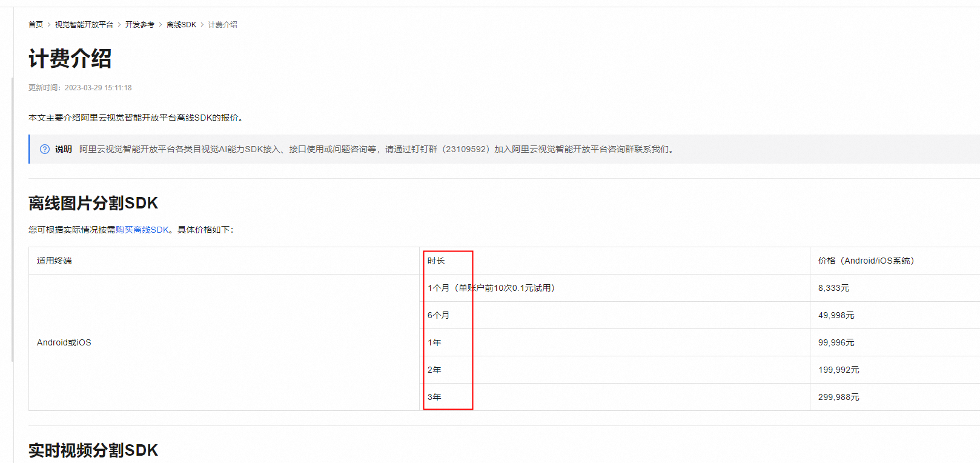Click the 钉钉群 23109592 note text
Screen dimensions: 980x463
(379, 149)
